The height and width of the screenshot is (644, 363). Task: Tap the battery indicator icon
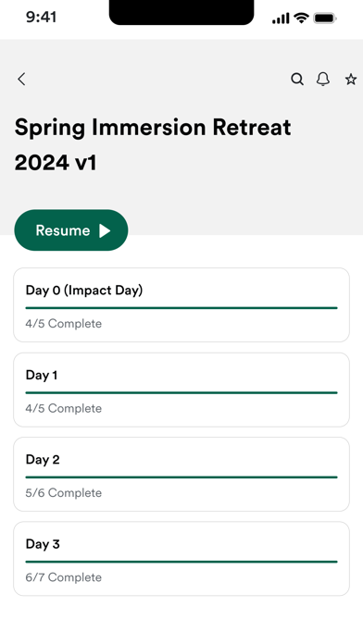tap(325, 19)
